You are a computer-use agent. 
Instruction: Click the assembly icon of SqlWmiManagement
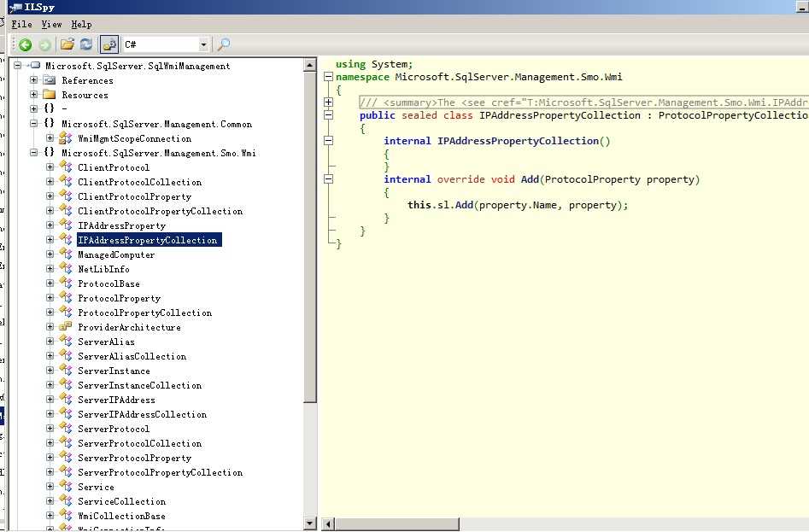[35, 66]
